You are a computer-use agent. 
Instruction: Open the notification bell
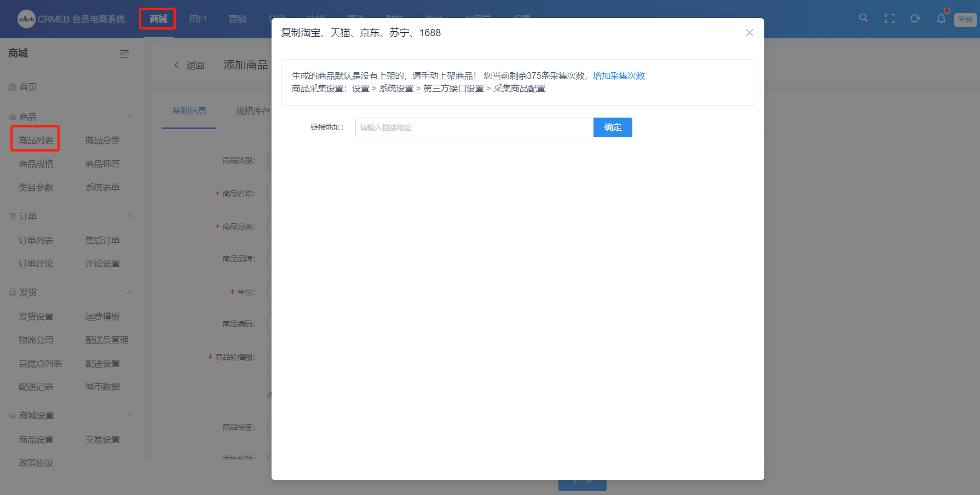[x=941, y=19]
